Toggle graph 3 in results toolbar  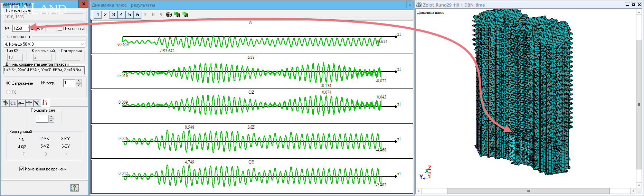(113, 15)
